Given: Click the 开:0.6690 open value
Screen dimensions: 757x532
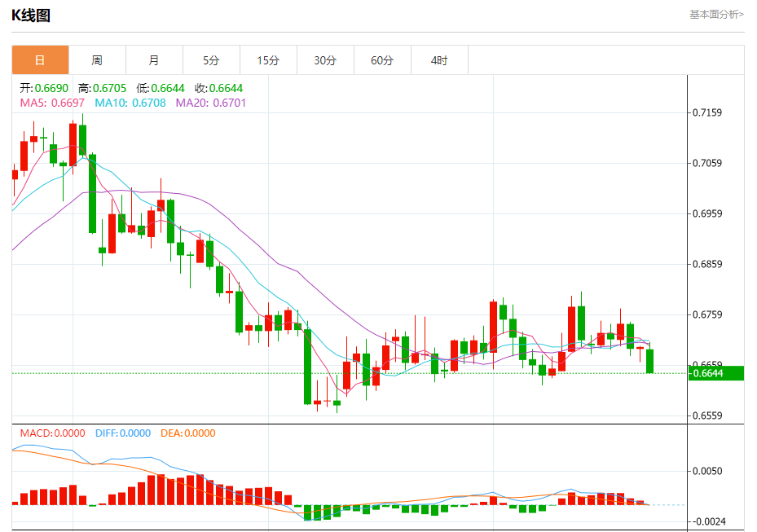Looking at the screenshot, I should point(44,88).
